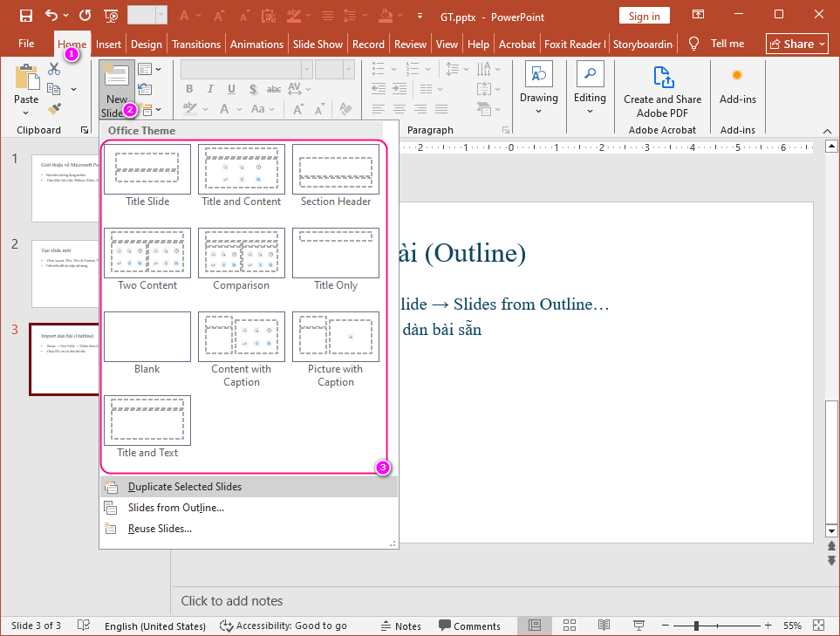This screenshot has height=636, width=840.
Task: Click the Save icon
Action: tap(25, 16)
